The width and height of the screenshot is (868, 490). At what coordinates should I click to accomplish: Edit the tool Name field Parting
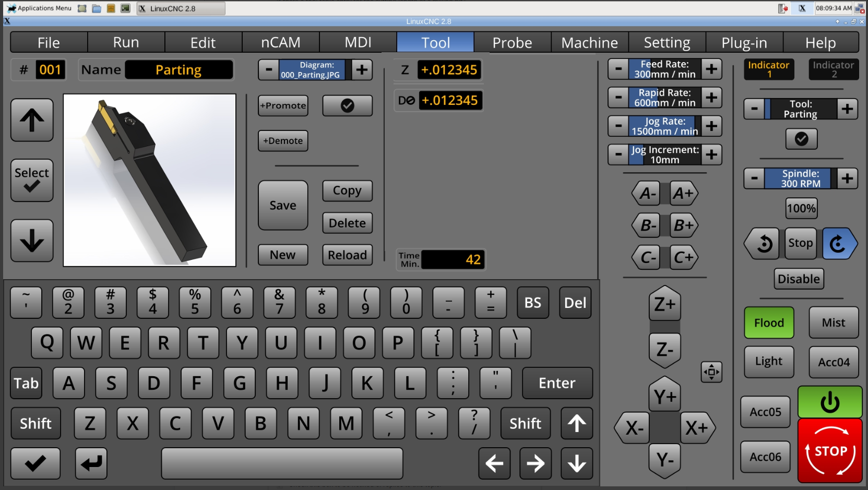(179, 70)
